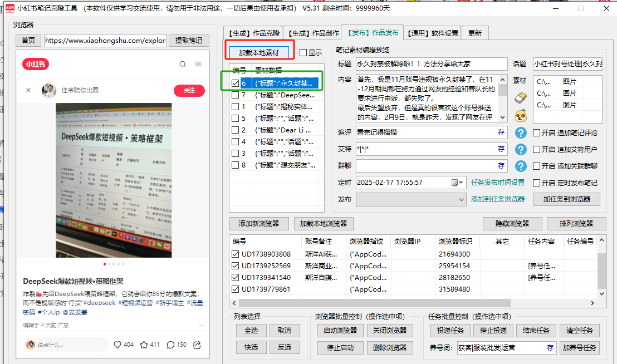Open the help icon next to 追评 field
Image resolution: width=617 pixels, height=364 pixels.
coord(520,133)
